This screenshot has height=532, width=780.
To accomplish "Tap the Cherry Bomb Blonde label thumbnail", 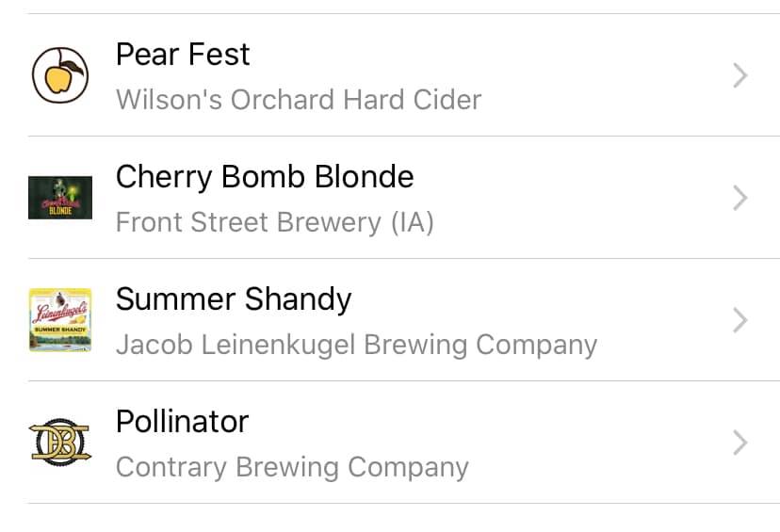I will click(60, 198).
